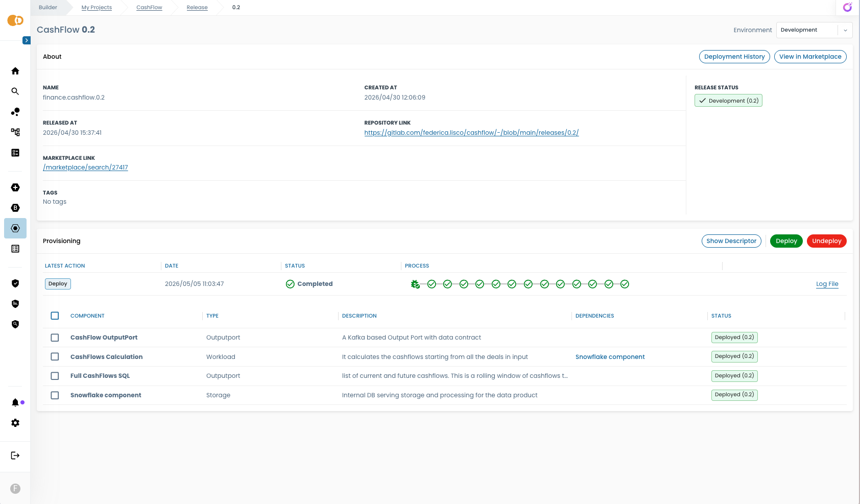Click the 0.2 breadcrumb
The height and width of the screenshot is (504, 860).
pos(236,7)
